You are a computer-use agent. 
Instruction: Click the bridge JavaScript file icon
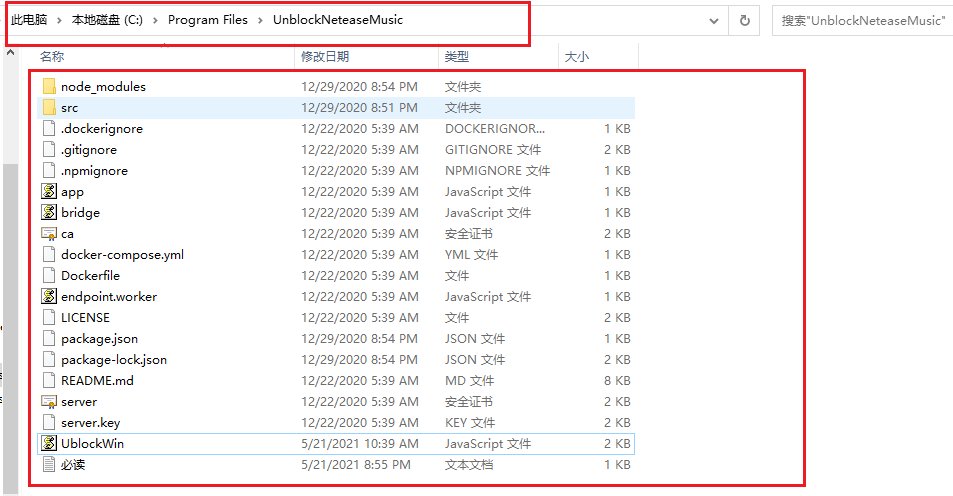[49, 213]
